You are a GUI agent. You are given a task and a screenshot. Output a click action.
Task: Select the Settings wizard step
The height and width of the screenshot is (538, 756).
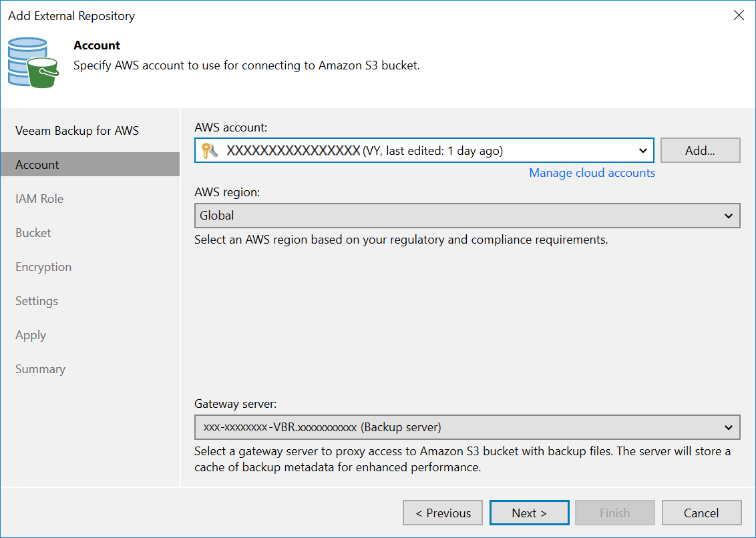pyautogui.click(x=37, y=301)
